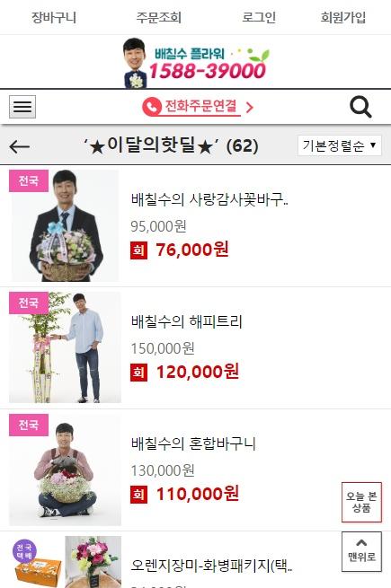Open 배칠수의 사랑감사꽃바구니 product title
391x588 pixels.
(x=209, y=199)
